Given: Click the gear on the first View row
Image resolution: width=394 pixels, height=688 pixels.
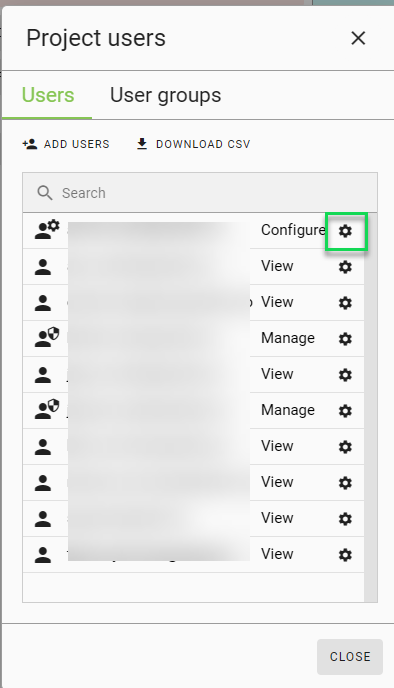Looking at the screenshot, I should click(345, 267).
